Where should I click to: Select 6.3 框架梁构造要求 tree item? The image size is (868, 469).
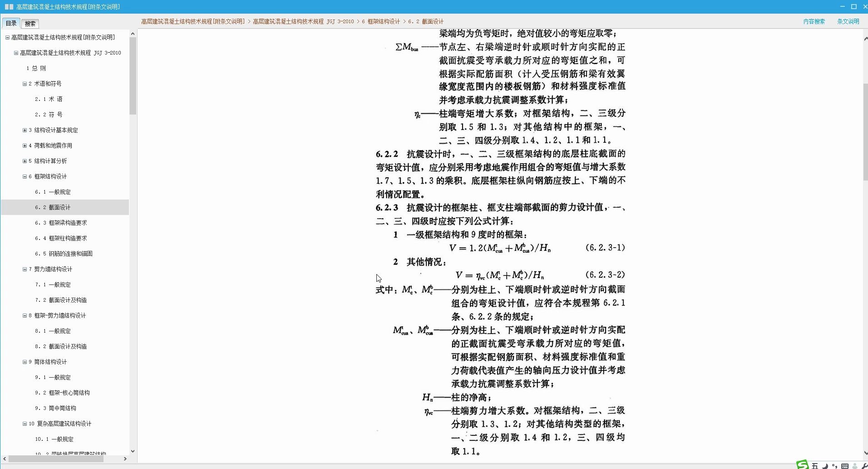[x=61, y=223]
